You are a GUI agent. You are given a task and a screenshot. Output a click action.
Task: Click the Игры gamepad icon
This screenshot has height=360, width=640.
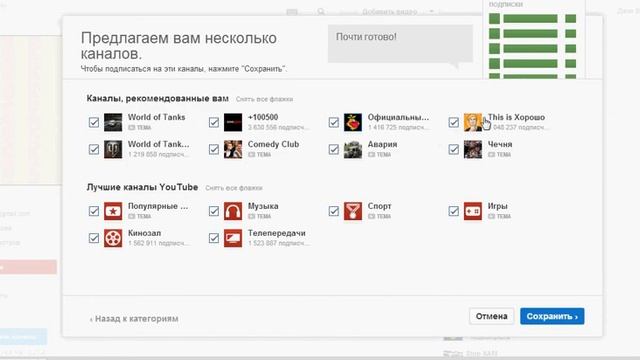(473, 211)
